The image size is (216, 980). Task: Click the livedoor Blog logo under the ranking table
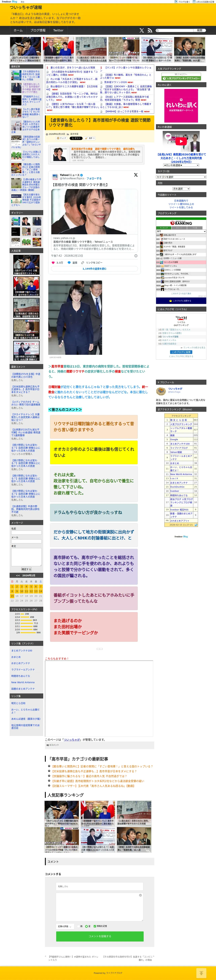181,536
